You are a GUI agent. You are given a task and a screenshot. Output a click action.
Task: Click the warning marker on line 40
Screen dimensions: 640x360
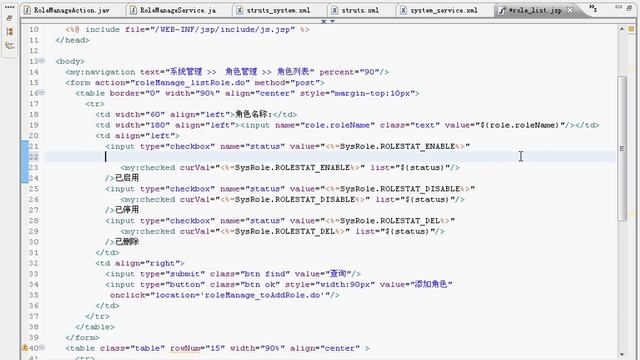pyautogui.click(x=24, y=348)
